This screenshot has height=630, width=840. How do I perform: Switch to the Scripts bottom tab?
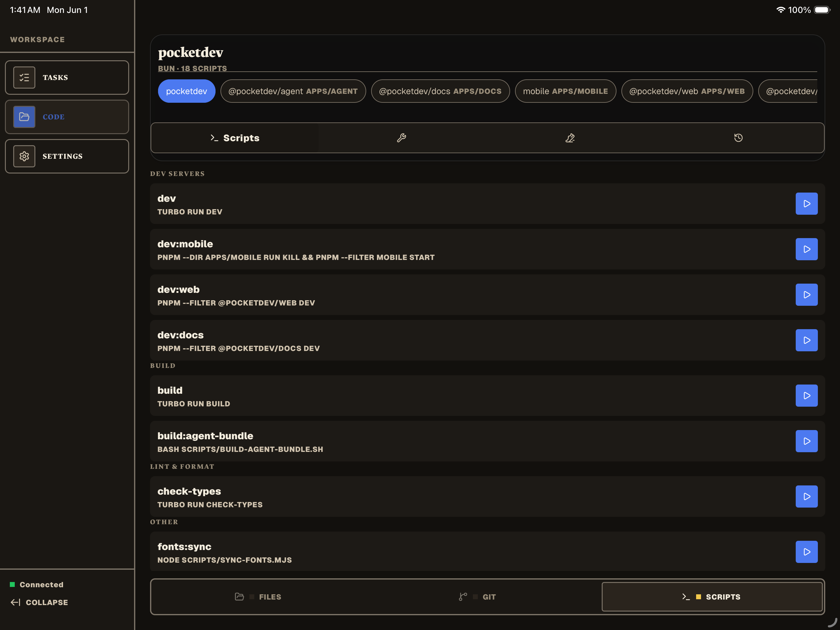(x=712, y=596)
